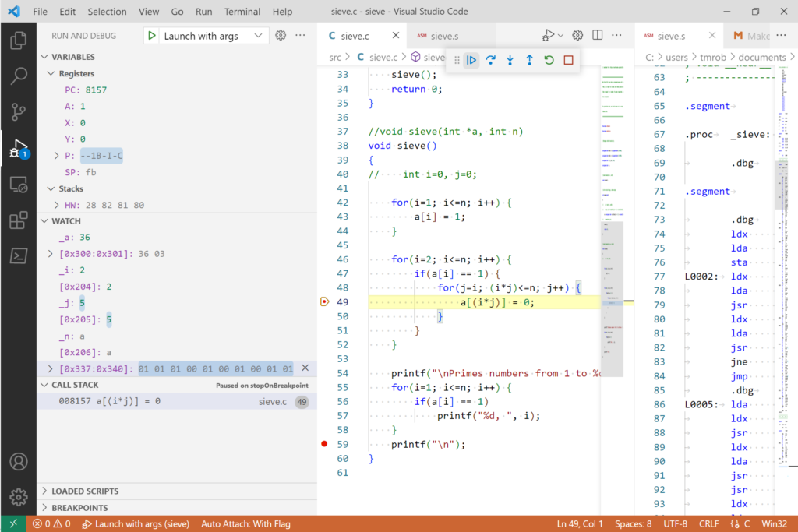Select call stack frame 008157 a[(i*j)] = 0
The width and height of the screenshot is (798, 532).
point(177,401)
